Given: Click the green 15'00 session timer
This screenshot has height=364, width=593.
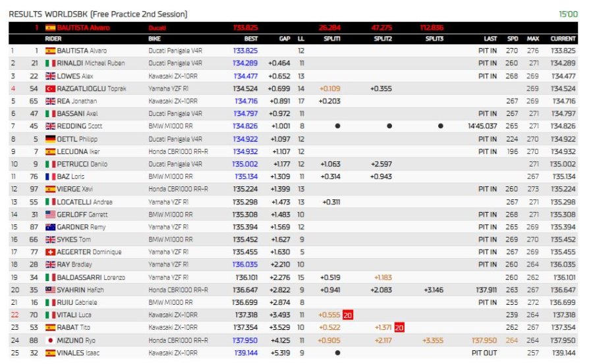Looking at the screenshot, I should coord(568,14).
